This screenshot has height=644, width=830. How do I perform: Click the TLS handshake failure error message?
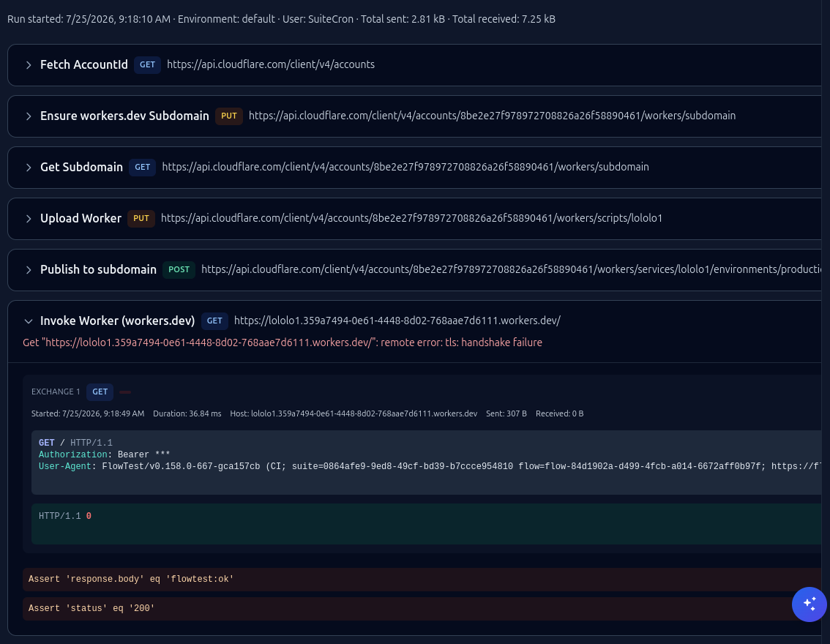[282, 342]
